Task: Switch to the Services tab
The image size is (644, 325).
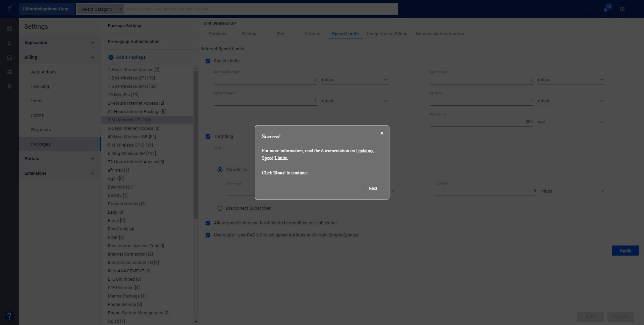Action: (x=217, y=34)
